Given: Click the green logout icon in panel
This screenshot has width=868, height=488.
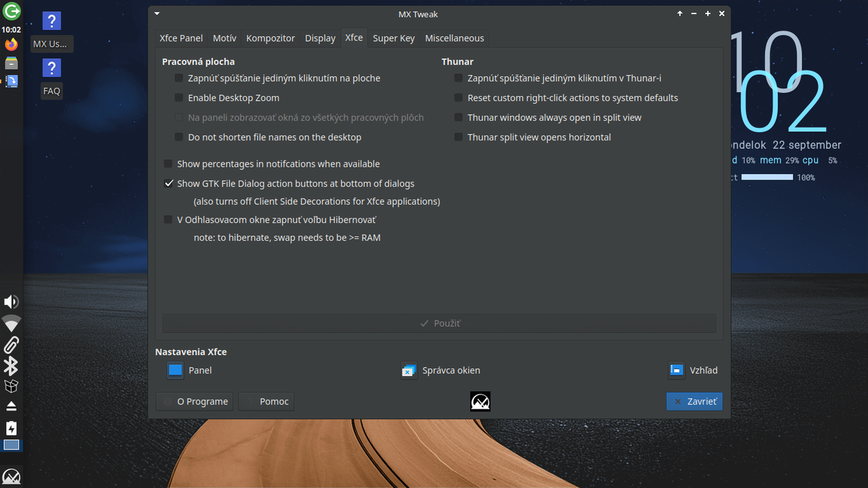Looking at the screenshot, I should click(x=12, y=11).
